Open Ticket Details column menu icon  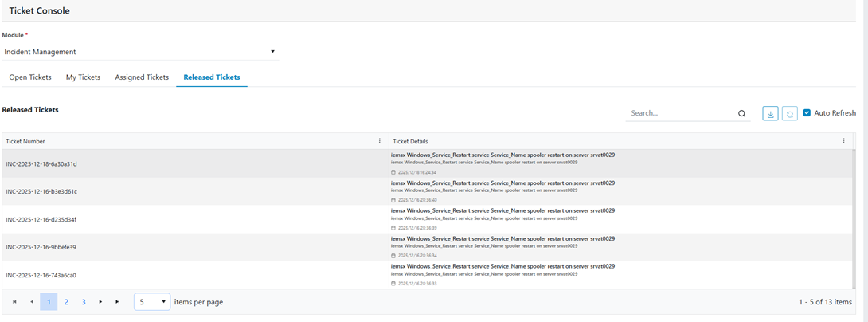[x=844, y=141]
